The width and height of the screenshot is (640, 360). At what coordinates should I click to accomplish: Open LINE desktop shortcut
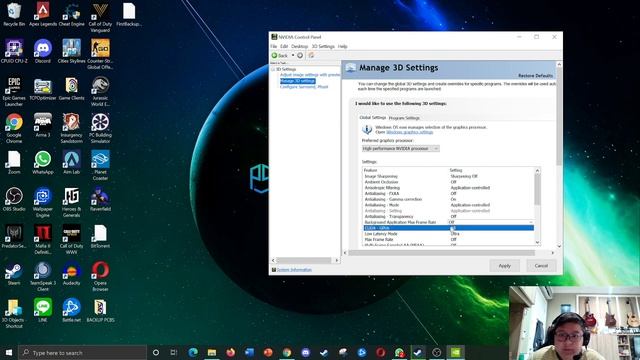tap(43, 310)
